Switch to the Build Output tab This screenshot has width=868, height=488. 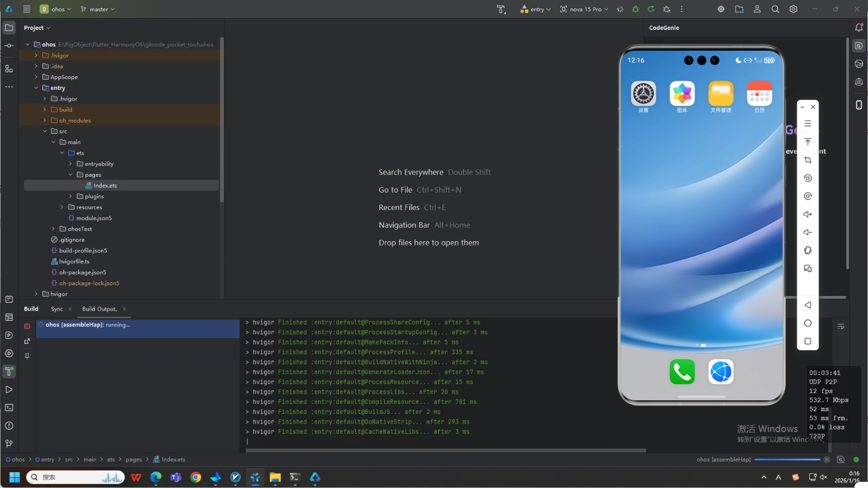pos(99,309)
